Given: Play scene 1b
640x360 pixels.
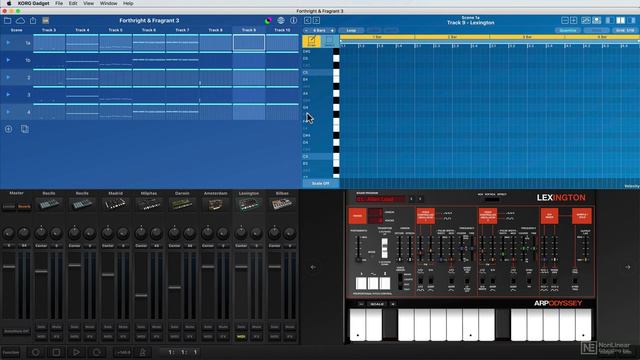Looking at the screenshot, I should pyautogui.click(x=8, y=60).
